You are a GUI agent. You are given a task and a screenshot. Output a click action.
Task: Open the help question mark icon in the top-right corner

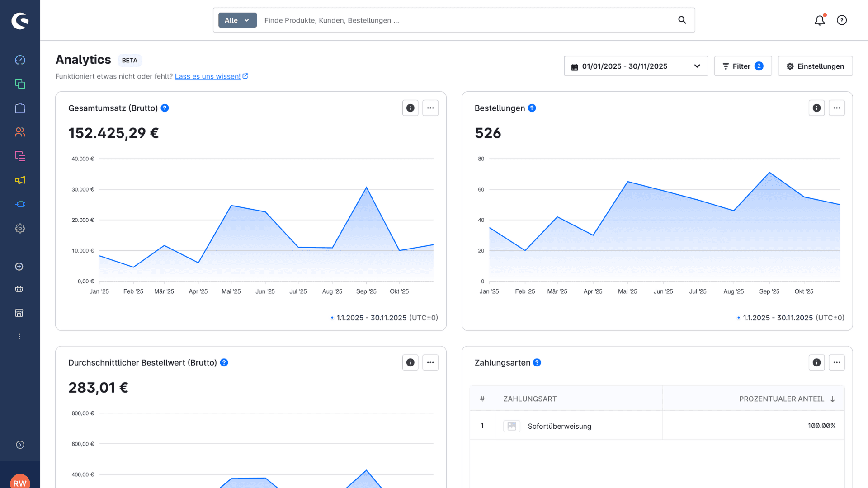842,20
